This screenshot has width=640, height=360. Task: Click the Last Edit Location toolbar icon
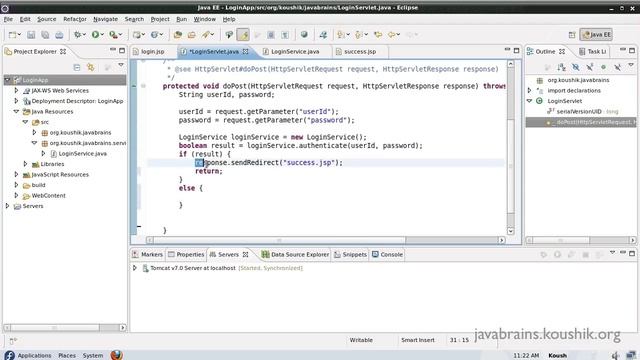tap(378, 35)
